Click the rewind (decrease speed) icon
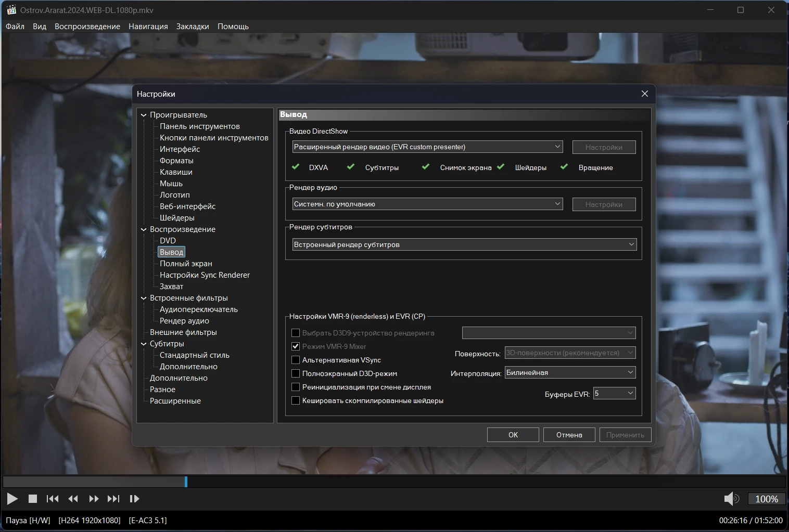 coord(73,499)
